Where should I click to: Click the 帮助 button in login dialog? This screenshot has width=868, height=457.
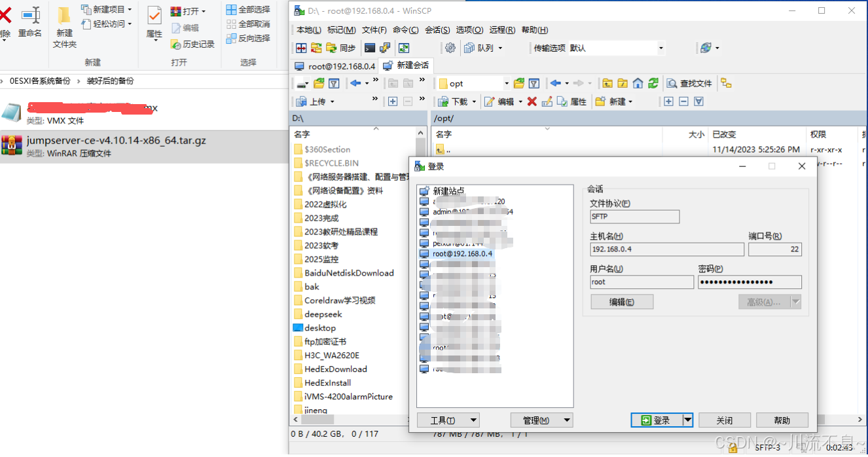pos(782,420)
